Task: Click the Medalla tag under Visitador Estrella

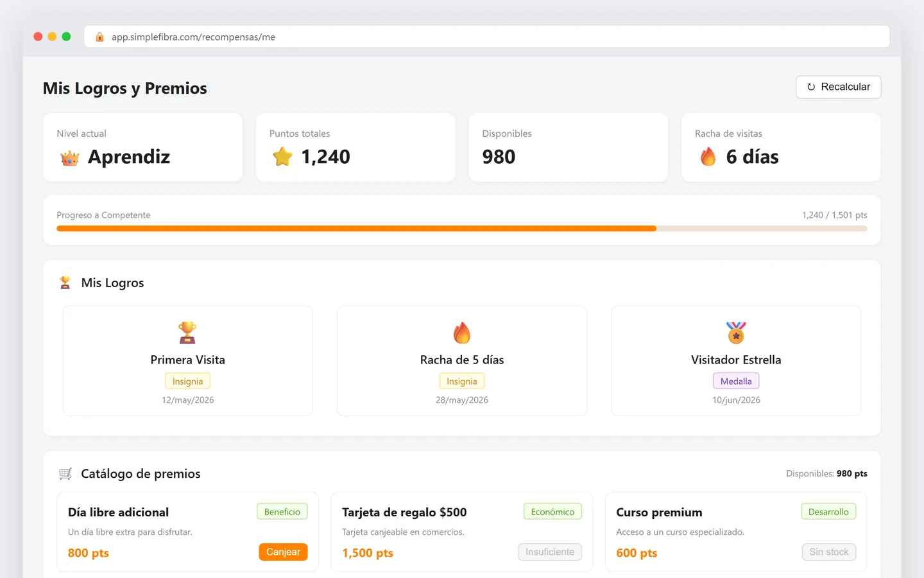Action: 736,381
